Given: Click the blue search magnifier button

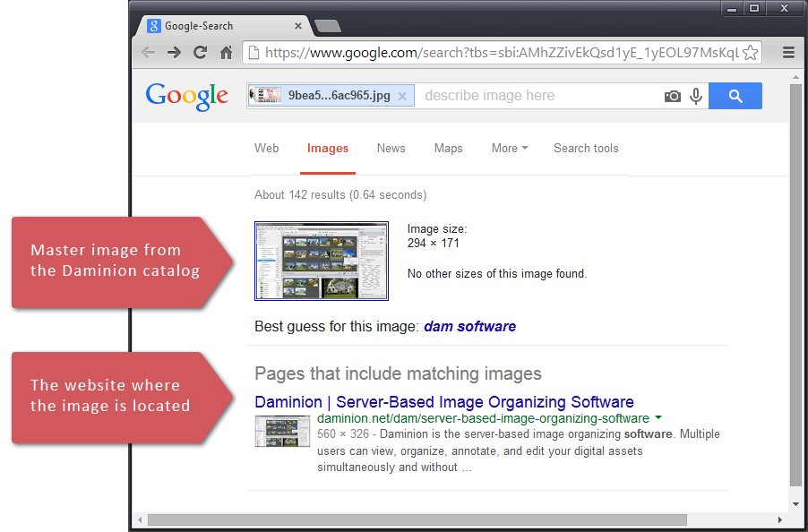Looking at the screenshot, I should (x=735, y=96).
